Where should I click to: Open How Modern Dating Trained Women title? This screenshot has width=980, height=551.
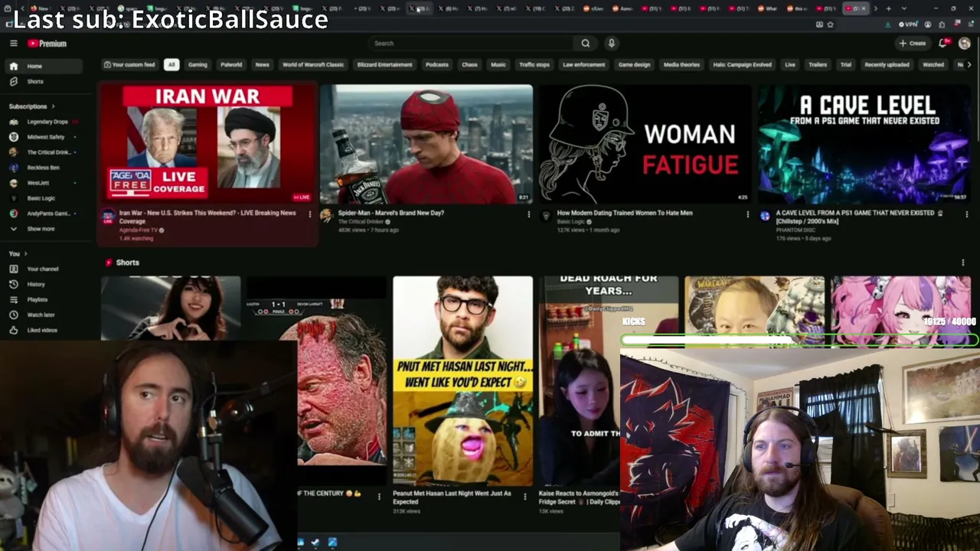point(625,213)
